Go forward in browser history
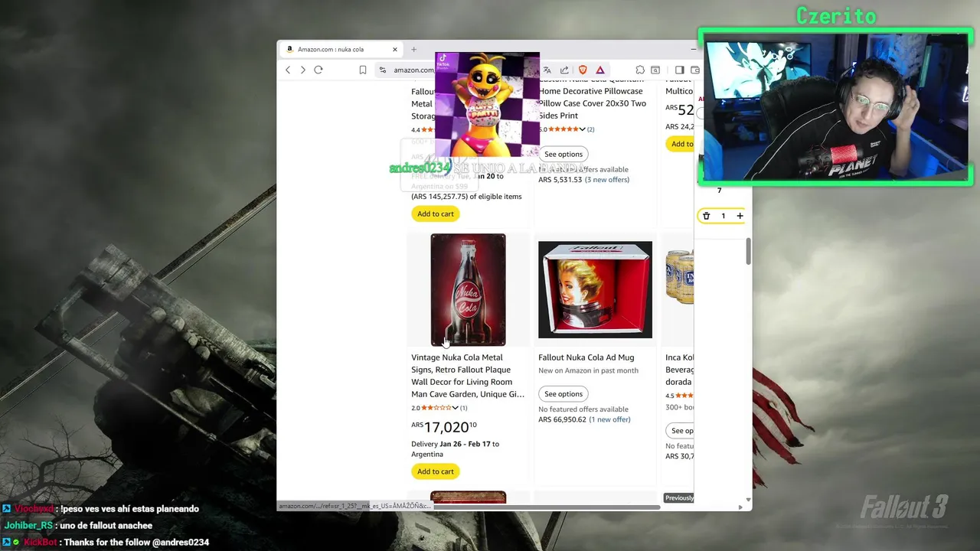Viewport: 980px width, 551px height. click(302, 70)
